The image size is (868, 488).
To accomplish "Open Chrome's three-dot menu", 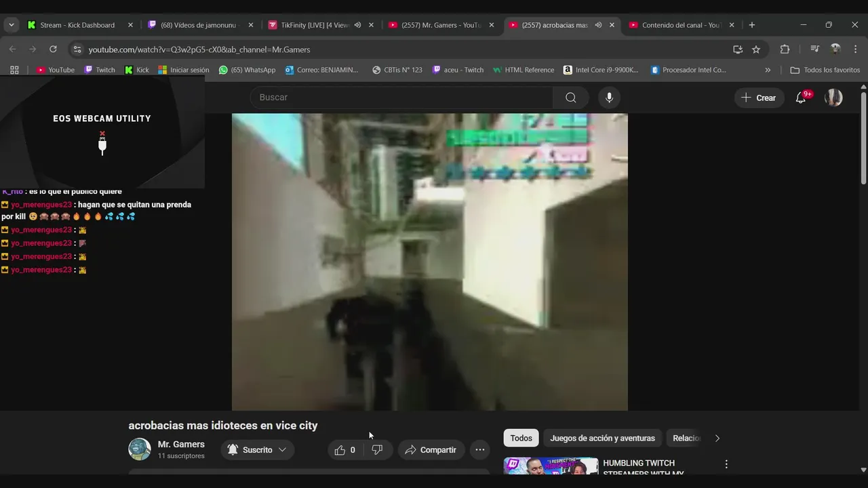I will [856, 49].
